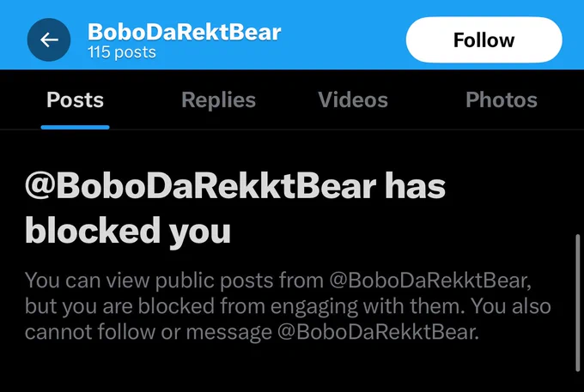Click the 'cannot follow or message' text
The width and height of the screenshot is (584, 392).
pyautogui.click(x=149, y=332)
